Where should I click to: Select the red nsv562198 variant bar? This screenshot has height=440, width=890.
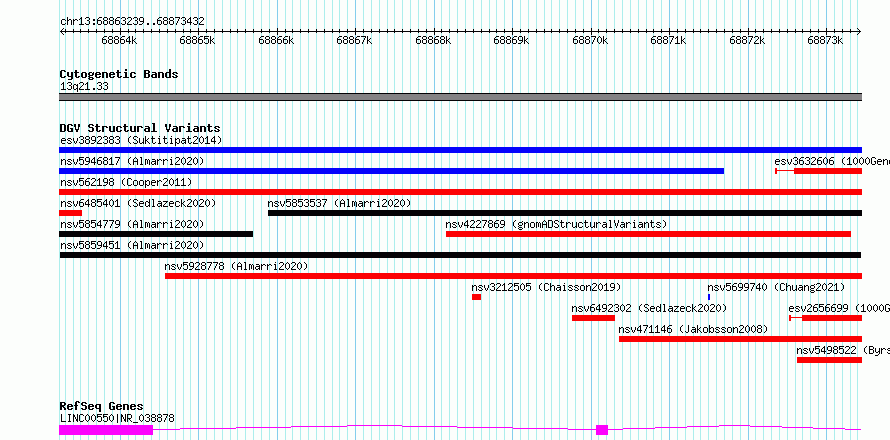(460, 192)
